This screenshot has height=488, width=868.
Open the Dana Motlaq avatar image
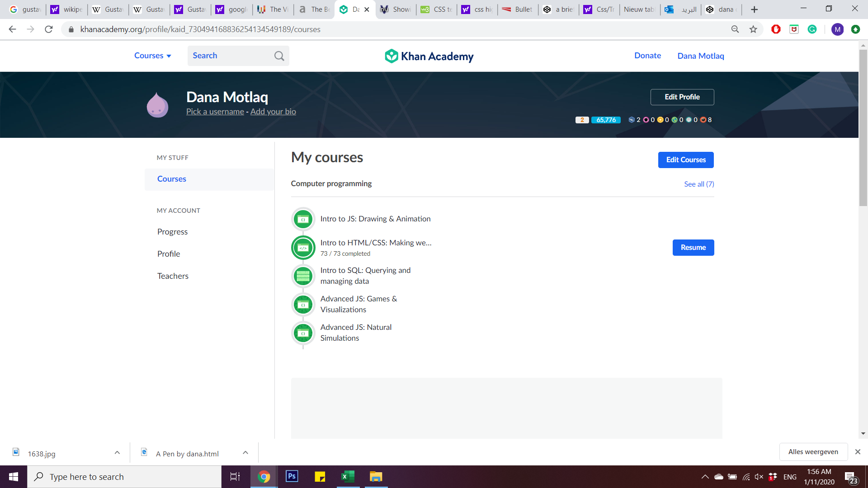tap(157, 105)
